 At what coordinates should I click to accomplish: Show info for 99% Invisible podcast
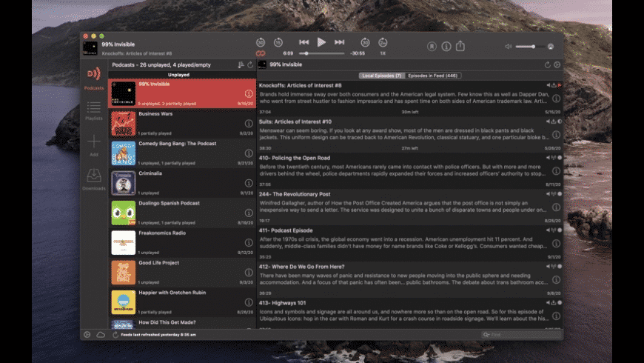click(249, 94)
